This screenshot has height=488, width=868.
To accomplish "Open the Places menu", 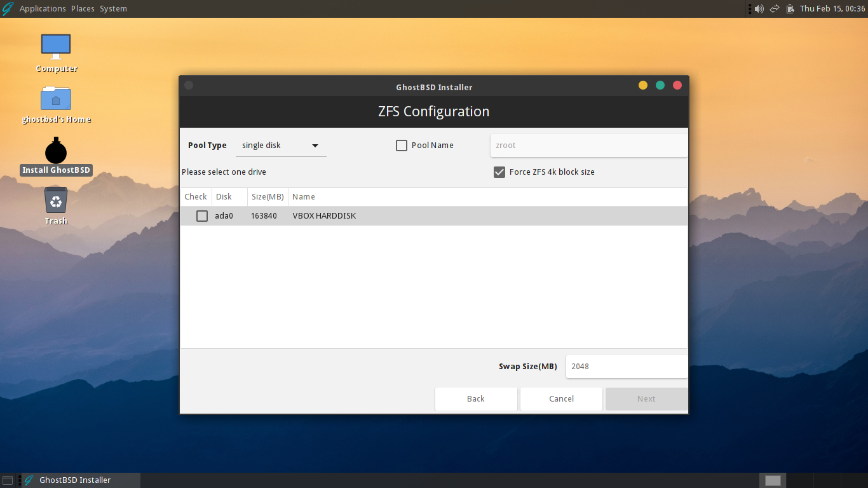I will (x=83, y=9).
